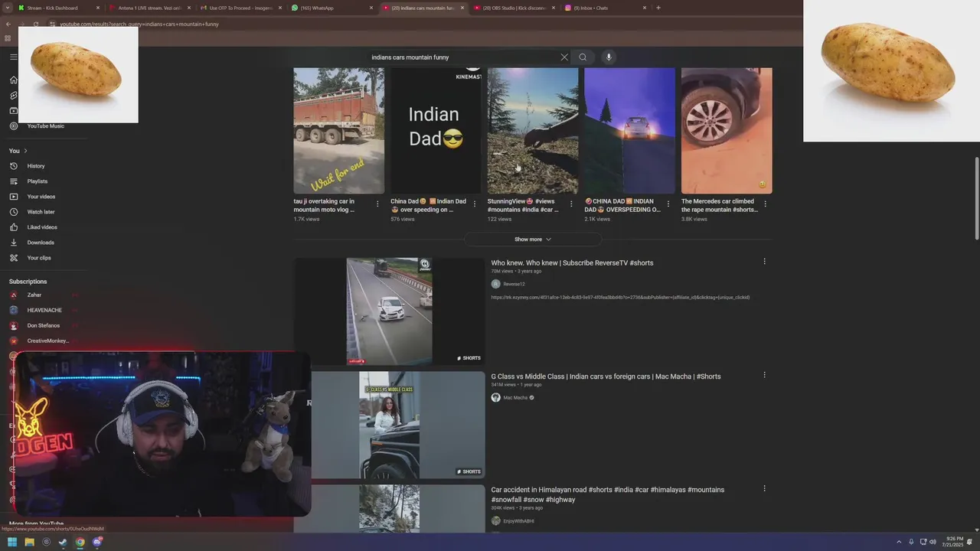This screenshot has height=551, width=980.
Task: Open Windows Start menu
Action: [12, 542]
